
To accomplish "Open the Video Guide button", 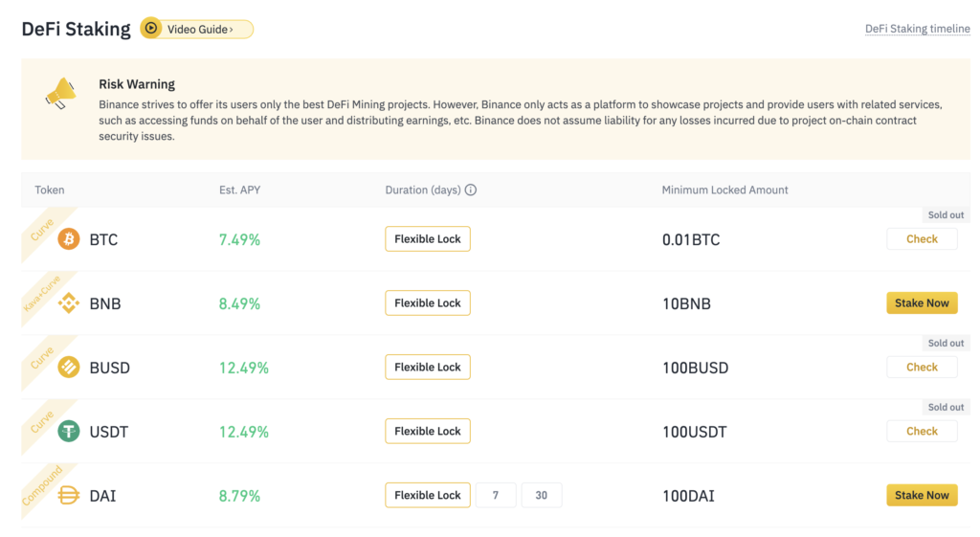I will (197, 29).
